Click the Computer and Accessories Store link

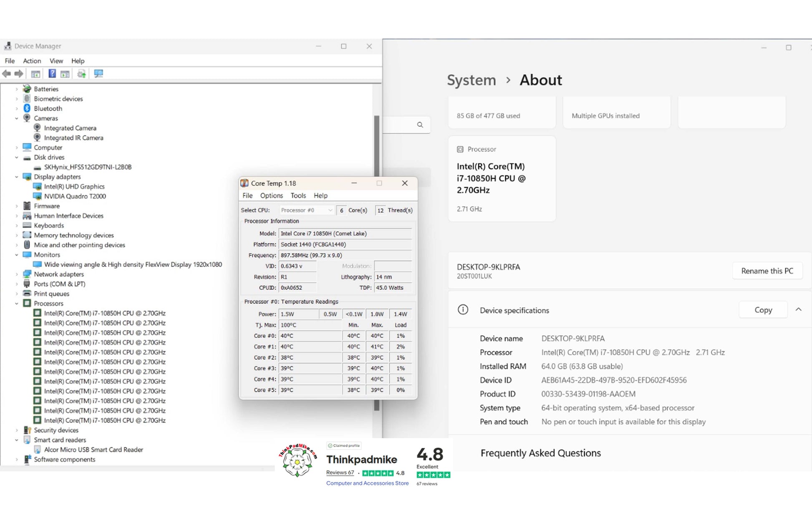tap(367, 483)
